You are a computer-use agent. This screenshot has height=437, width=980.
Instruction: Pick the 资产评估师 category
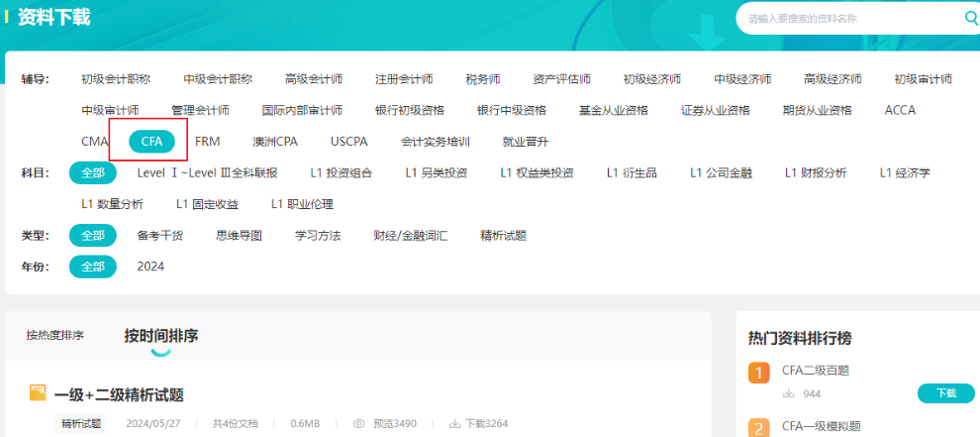[562, 79]
